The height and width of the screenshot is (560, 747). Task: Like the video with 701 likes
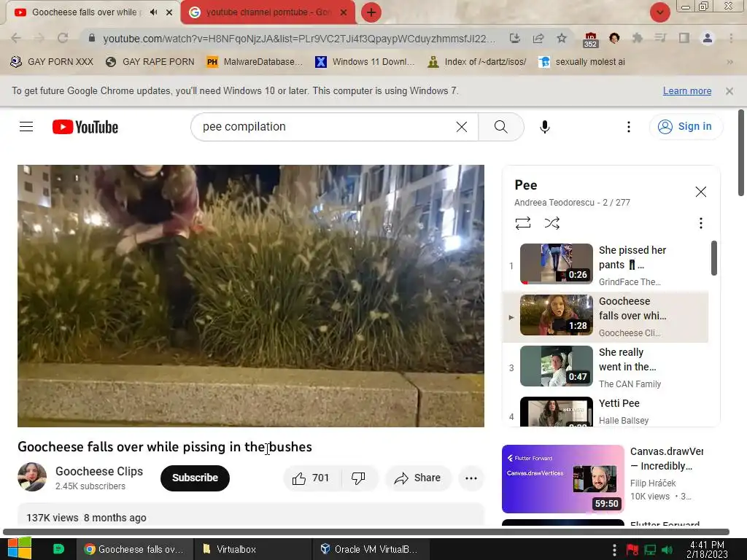coord(312,478)
